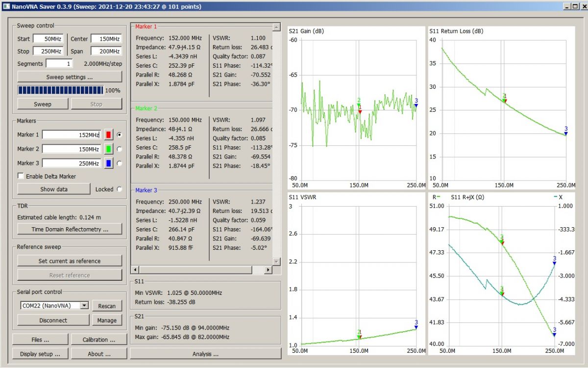
Task: Open the Calibration dialog
Action: coord(99,340)
